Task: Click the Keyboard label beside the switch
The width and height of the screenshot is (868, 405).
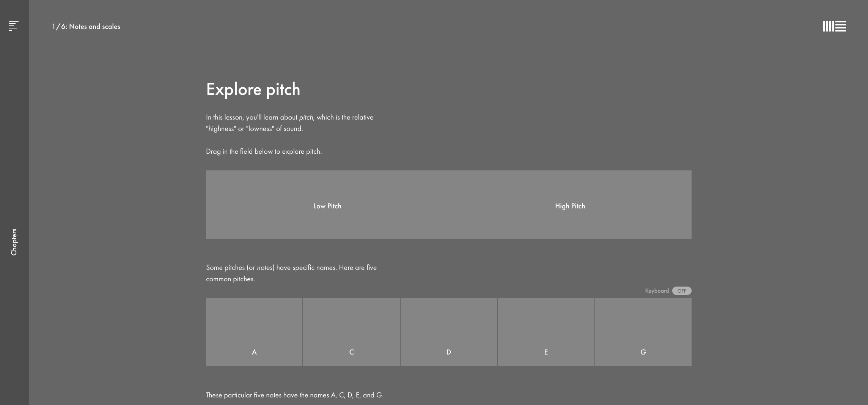Action: point(657,291)
